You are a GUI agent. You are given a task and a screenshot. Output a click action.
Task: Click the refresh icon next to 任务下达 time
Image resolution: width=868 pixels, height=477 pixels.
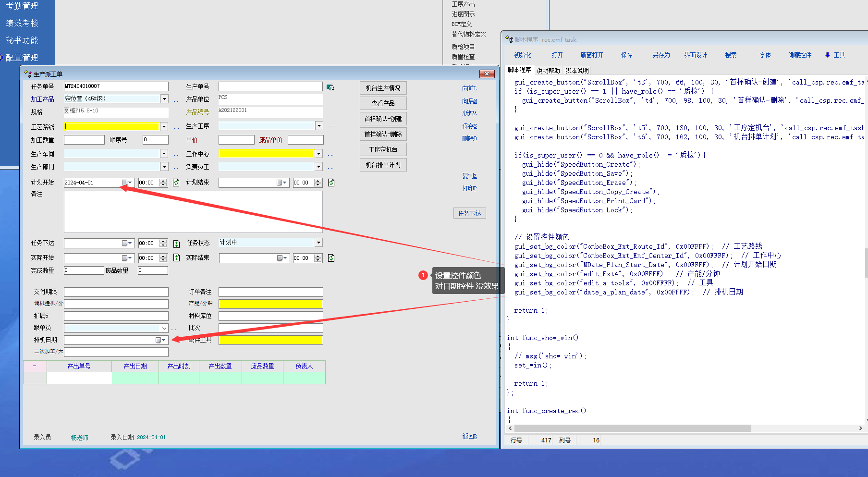[176, 244]
